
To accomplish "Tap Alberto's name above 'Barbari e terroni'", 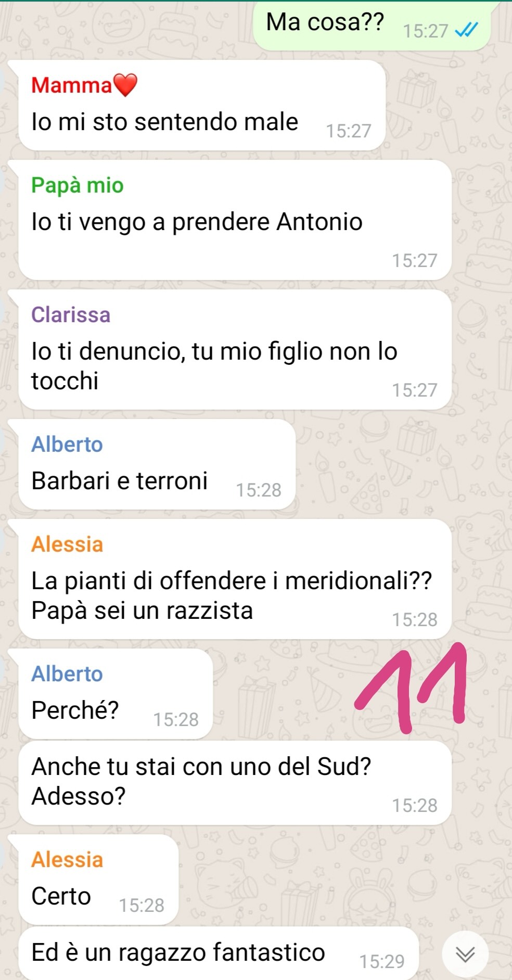I will [67, 444].
